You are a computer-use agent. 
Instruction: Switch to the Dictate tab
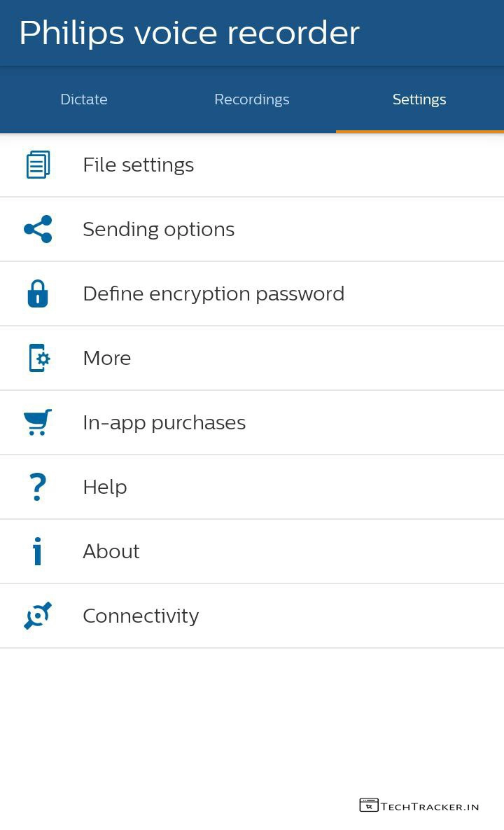pos(84,99)
